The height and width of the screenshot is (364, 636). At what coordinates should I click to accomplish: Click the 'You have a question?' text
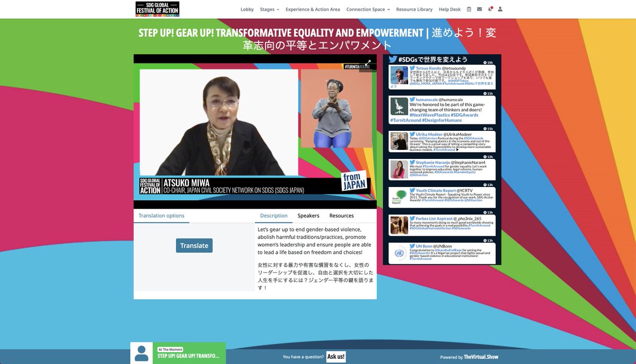pyautogui.click(x=303, y=357)
